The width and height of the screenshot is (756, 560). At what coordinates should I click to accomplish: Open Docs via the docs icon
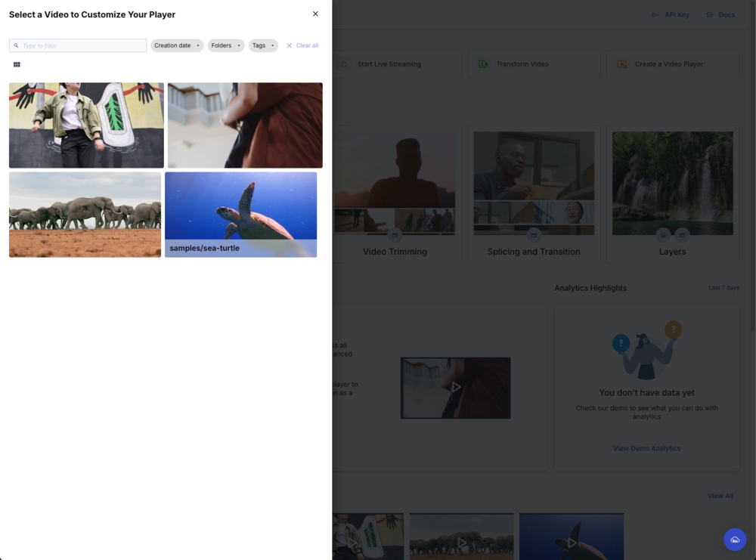tap(708, 14)
